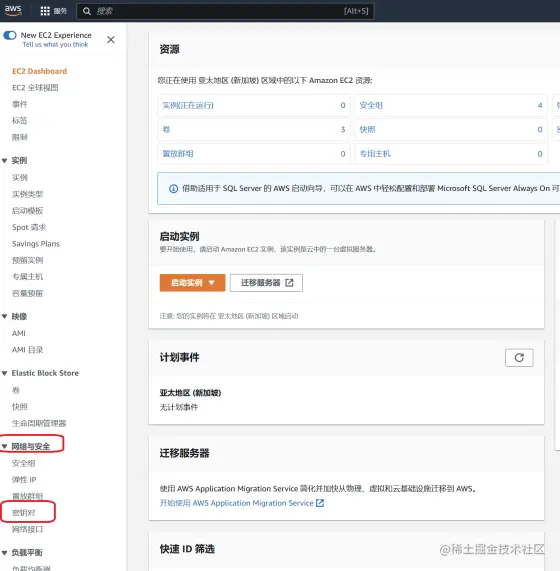Image resolution: width=560 pixels, height=571 pixels.
Task: Open 限制 in the sidebar
Action: coord(20,137)
